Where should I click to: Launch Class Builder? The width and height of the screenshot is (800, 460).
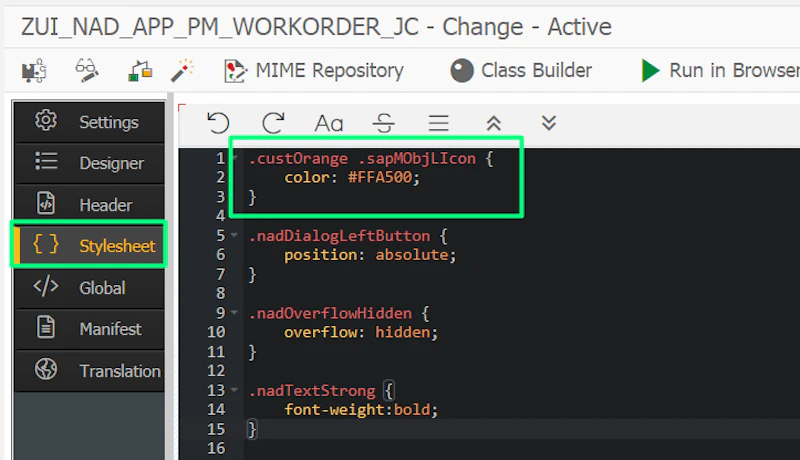pos(520,70)
